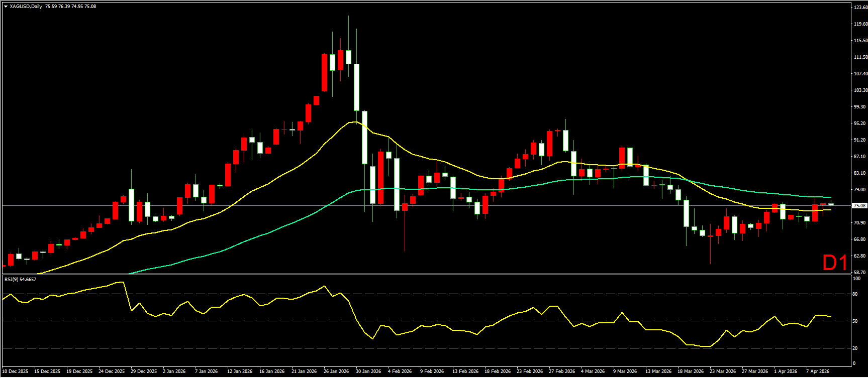Open the dropdown arrow beside XAGUSD,Daily
Image resolution: width=868 pixels, height=378 pixels.
[x=6, y=7]
